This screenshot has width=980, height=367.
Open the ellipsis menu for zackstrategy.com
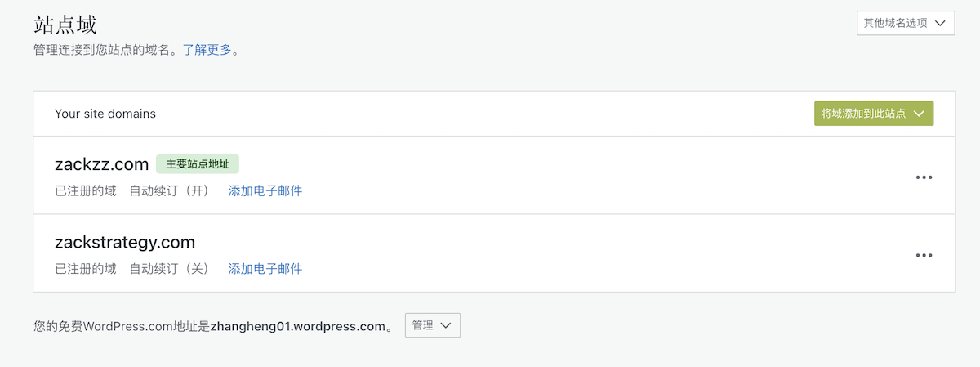tap(924, 255)
